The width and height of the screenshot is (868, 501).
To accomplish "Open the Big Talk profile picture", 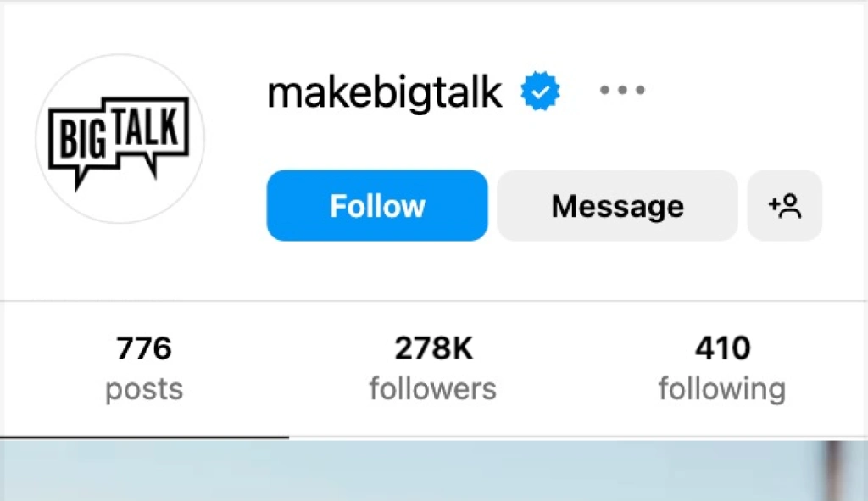I will pyautogui.click(x=120, y=140).
